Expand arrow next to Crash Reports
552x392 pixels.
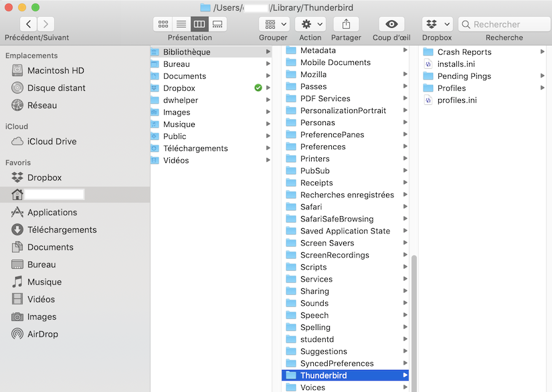pyautogui.click(x=543, y=52)
